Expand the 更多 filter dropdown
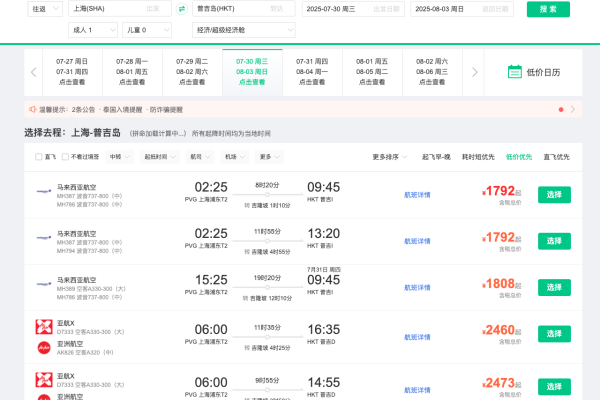This screenshot has height=400, width=600. (269, 157)
